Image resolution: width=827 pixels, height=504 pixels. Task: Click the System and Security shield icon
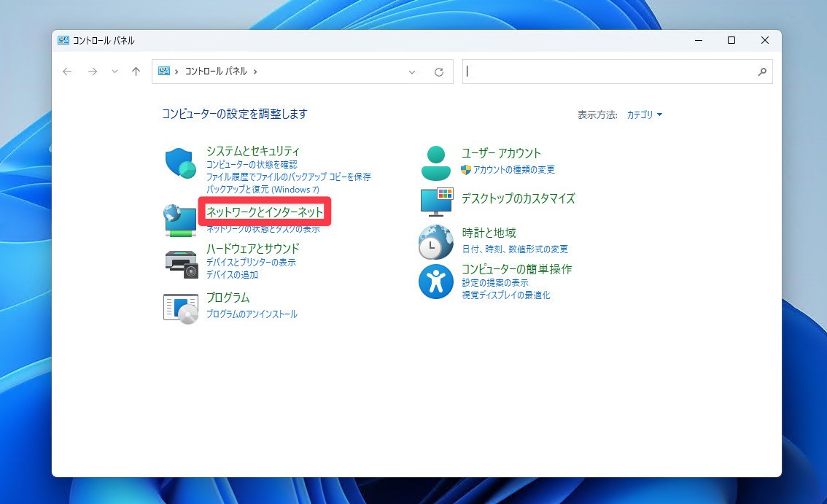179,163
